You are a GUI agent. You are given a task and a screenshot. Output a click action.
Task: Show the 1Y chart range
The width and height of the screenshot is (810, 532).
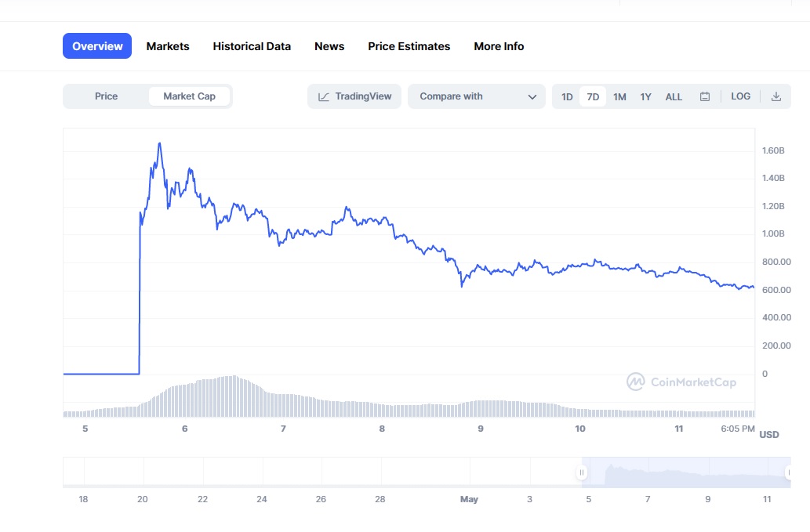click(645, 96)
